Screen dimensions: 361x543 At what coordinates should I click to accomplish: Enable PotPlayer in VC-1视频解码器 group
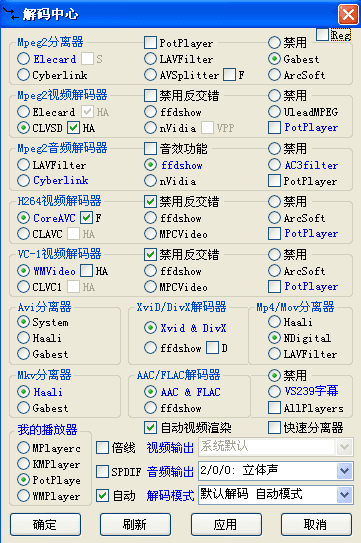coord(274,287)
